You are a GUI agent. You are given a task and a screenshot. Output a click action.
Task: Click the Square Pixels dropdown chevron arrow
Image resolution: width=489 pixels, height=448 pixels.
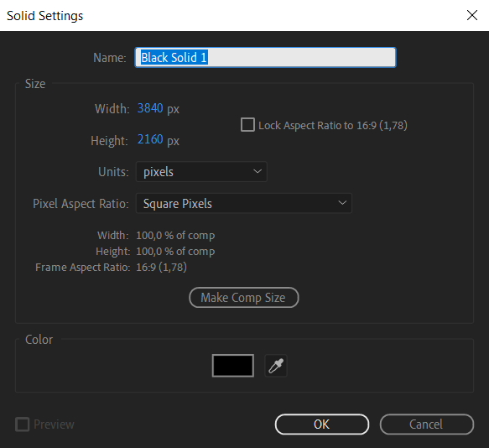coord(342,203)
